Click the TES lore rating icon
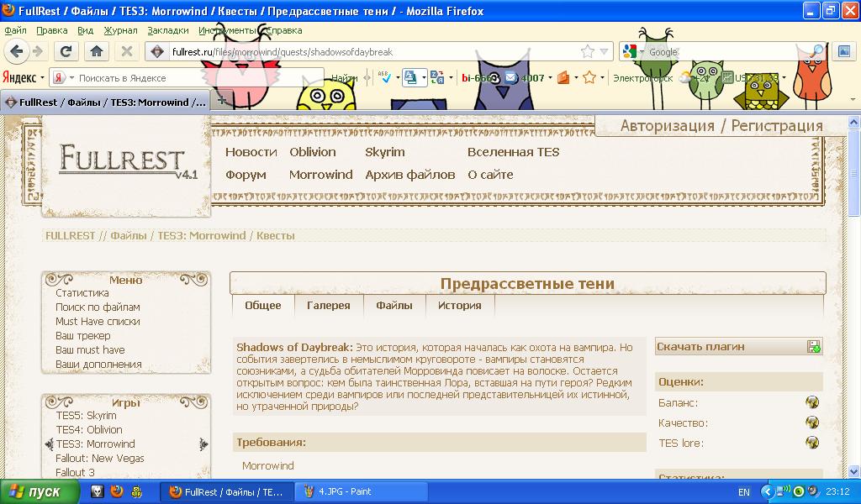Viewport: 861px width, 504px height. [812, 442]
